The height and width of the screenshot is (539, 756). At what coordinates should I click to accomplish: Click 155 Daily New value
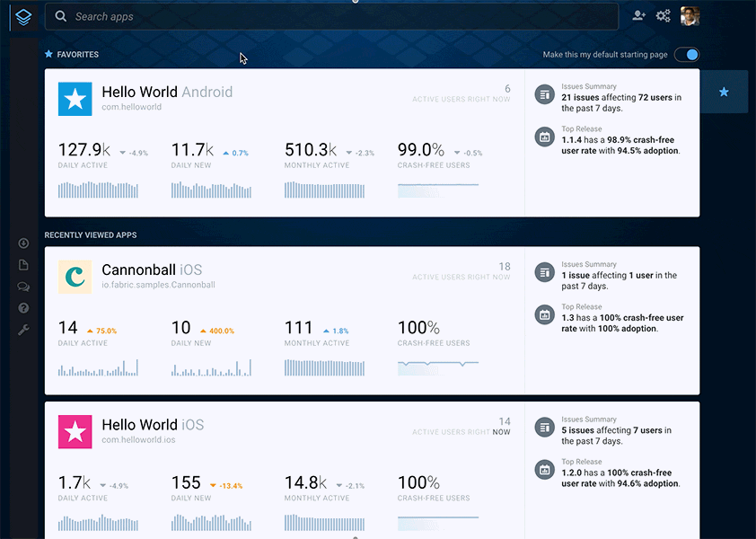click(x=186, y=482)
